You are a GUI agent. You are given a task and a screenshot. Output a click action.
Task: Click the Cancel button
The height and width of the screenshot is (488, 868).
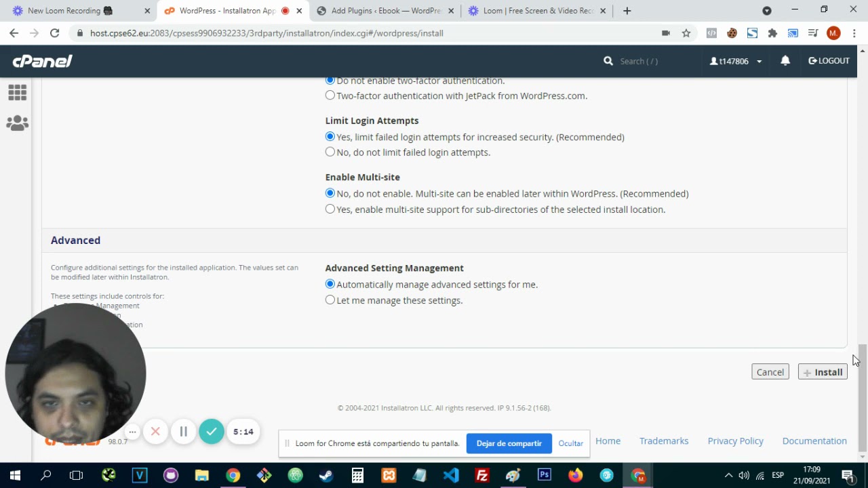pos(770,372)
